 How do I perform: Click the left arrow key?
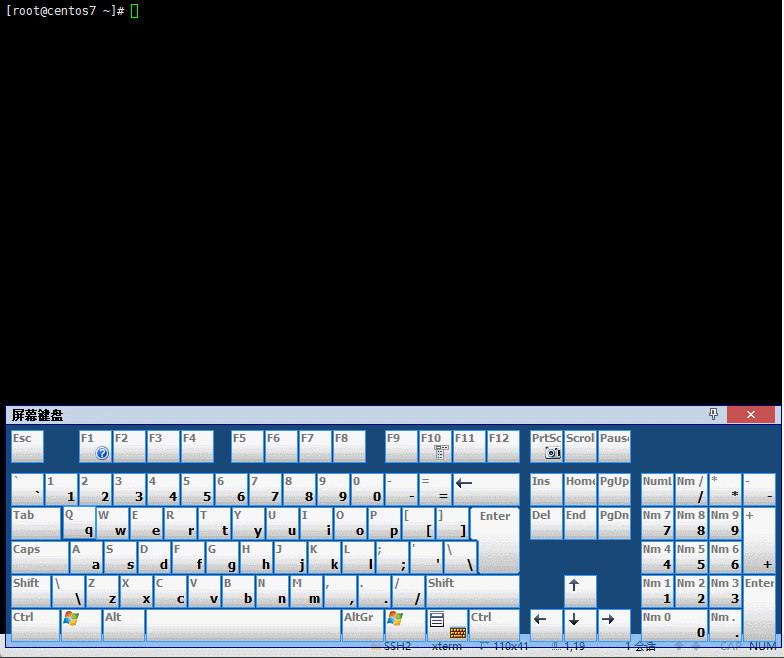[x=546, y=624]
